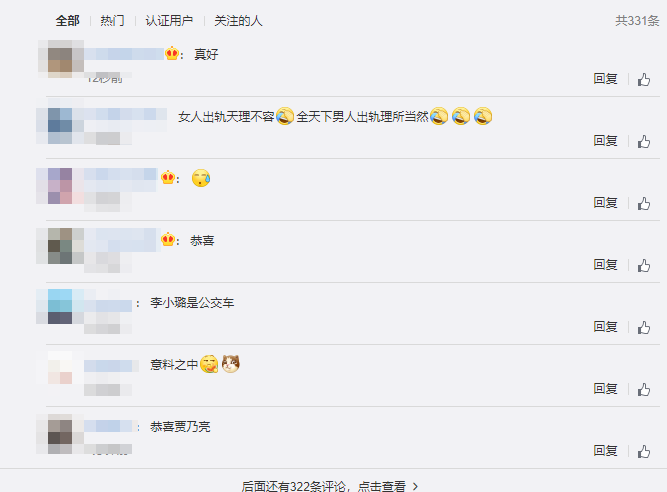Reply to the 恭喜贾乃亮 comment
The width and height of the screenshot is (667, 492).
605,451
